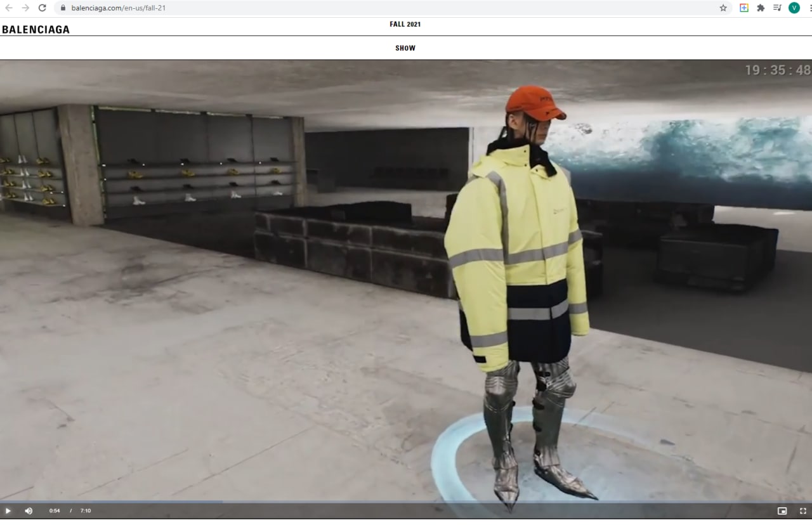Open the Chrome profile avatar V
Screen dimensions: 812x525
coord(794,8)
